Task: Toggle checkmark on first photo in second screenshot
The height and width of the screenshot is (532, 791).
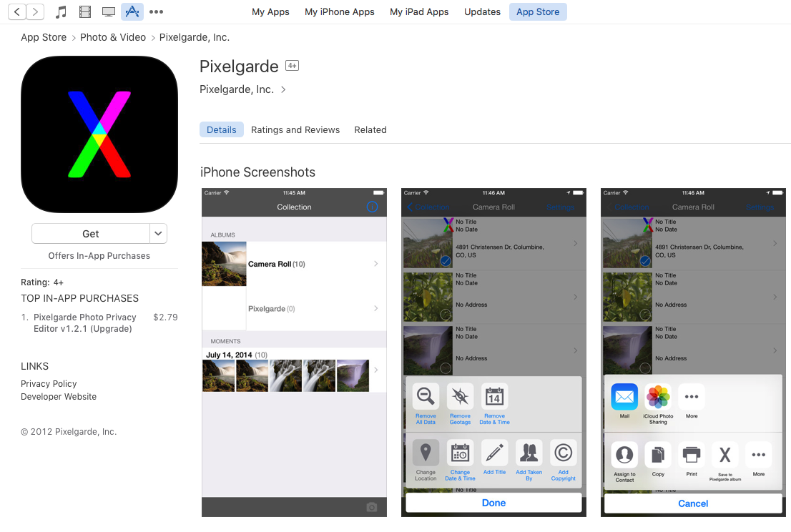Action: coord(446,261)
